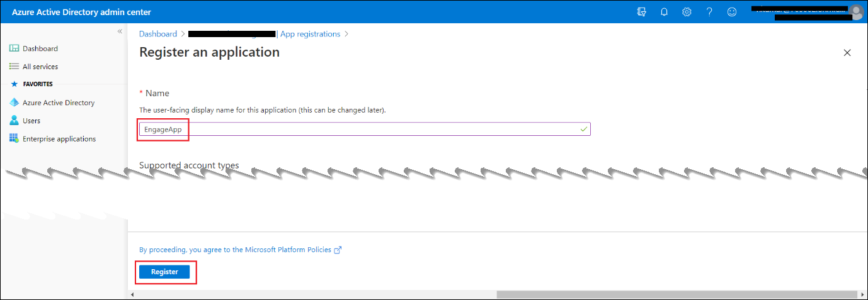Click the Enterprise applications grid icon
The image size is (868, 300).
point(14,139)
